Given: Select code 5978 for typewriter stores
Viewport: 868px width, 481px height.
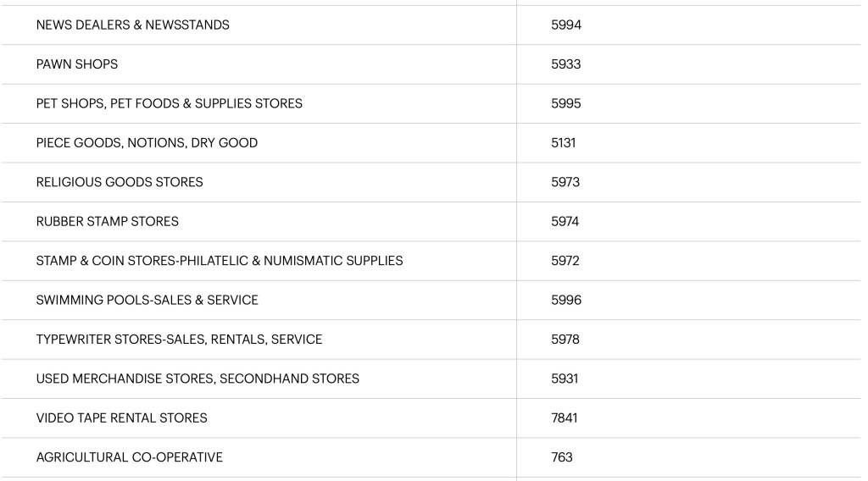Looking at the screenshot, I should (x=565, y=340).
